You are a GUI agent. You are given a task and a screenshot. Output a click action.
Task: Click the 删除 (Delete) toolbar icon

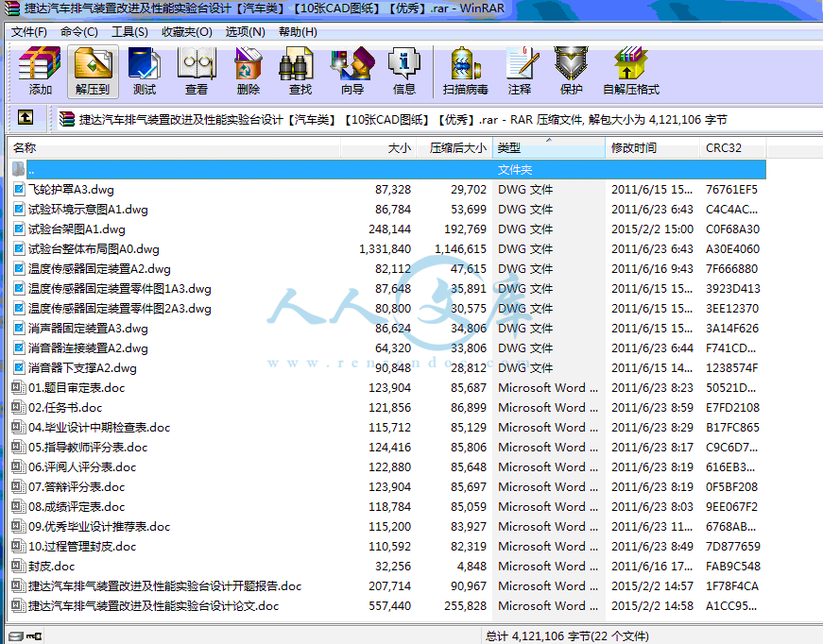tap(249, 71)
